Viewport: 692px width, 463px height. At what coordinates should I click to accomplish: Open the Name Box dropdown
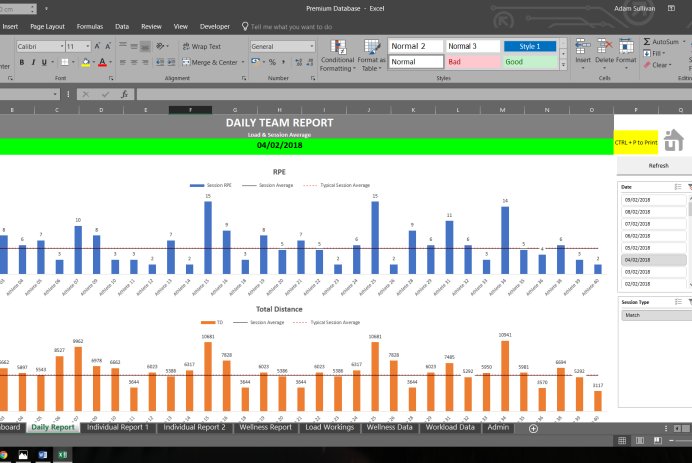(x=55, y=94)
